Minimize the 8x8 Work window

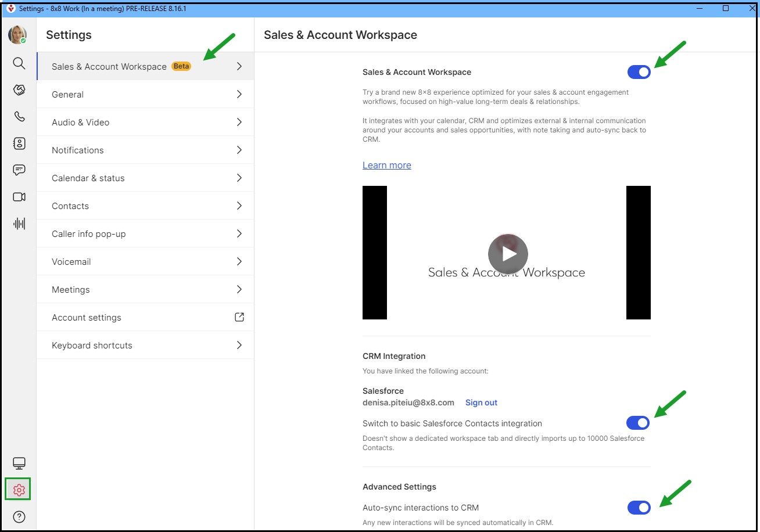pyautogui.click(x=699, y=9)
